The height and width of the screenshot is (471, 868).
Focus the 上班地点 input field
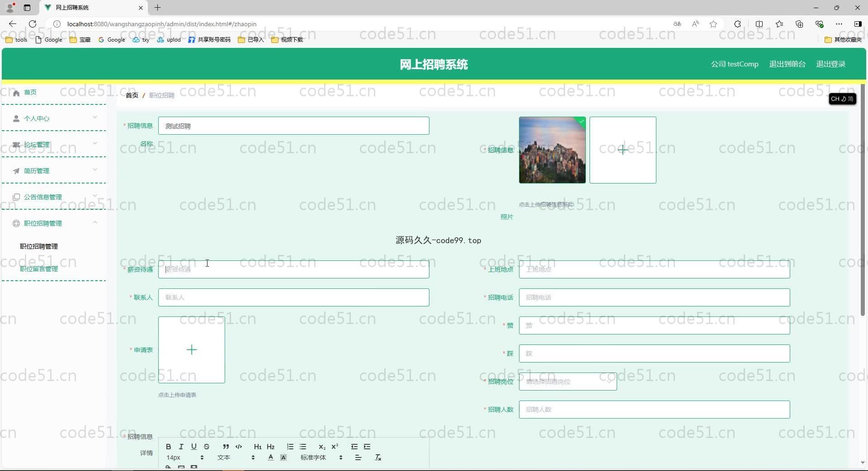pos(654,269)
